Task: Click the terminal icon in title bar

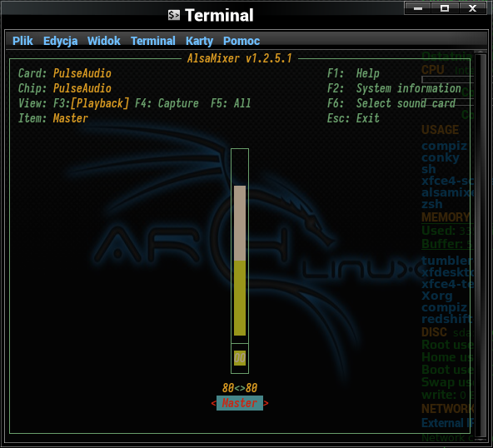Action: pos(174,15)
